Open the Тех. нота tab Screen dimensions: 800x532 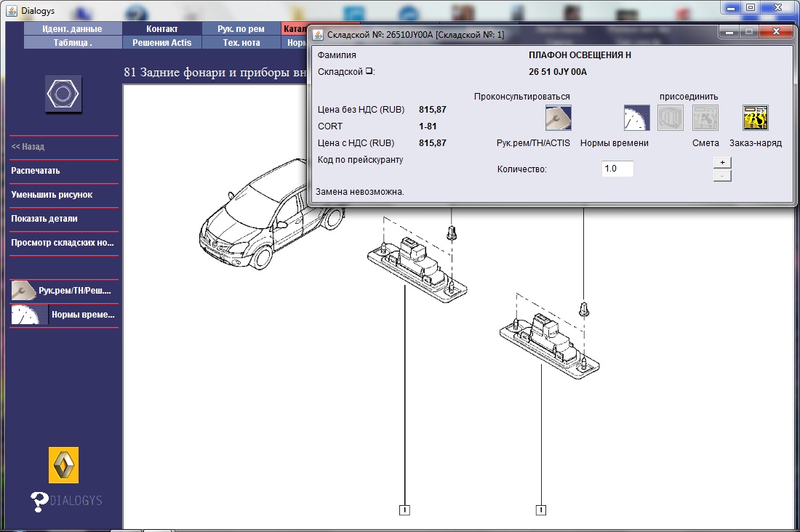click(241, 42)
